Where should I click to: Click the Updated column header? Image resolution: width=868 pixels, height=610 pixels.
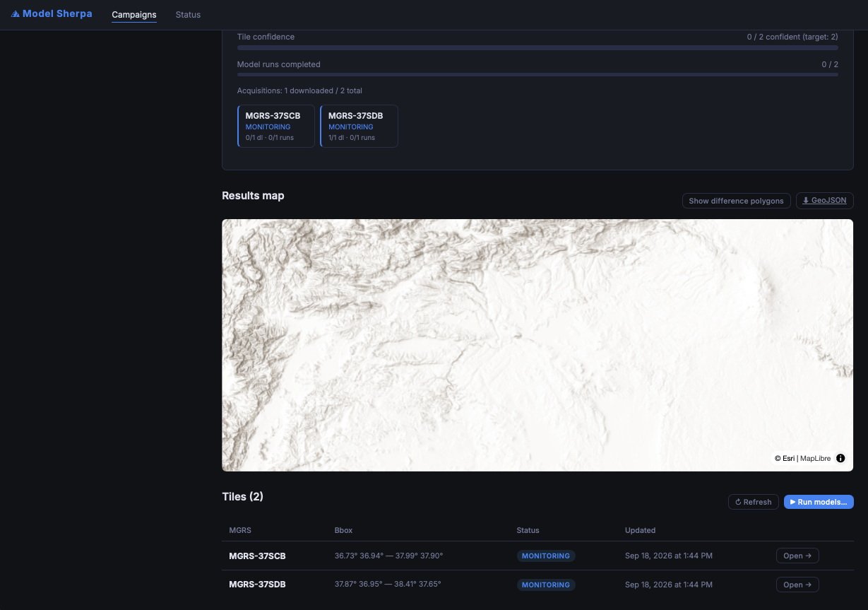tap(640, 530)
